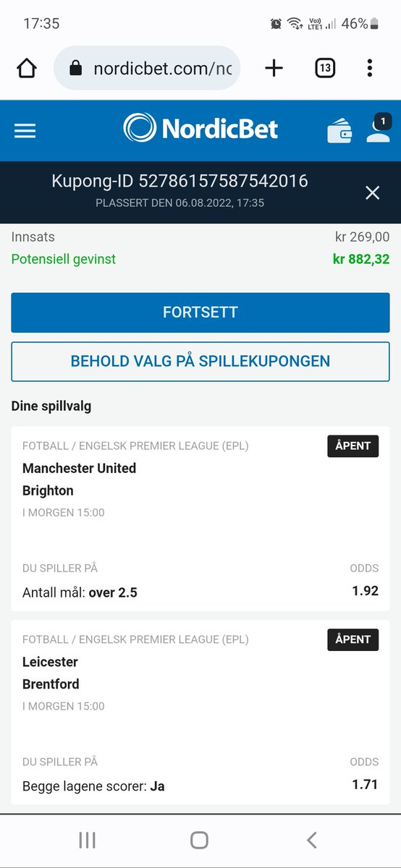Image resolution: width=401 pixels, height=868 pixels.
Task: Tap Android recent apps navigation button
Action: [87, 840]
